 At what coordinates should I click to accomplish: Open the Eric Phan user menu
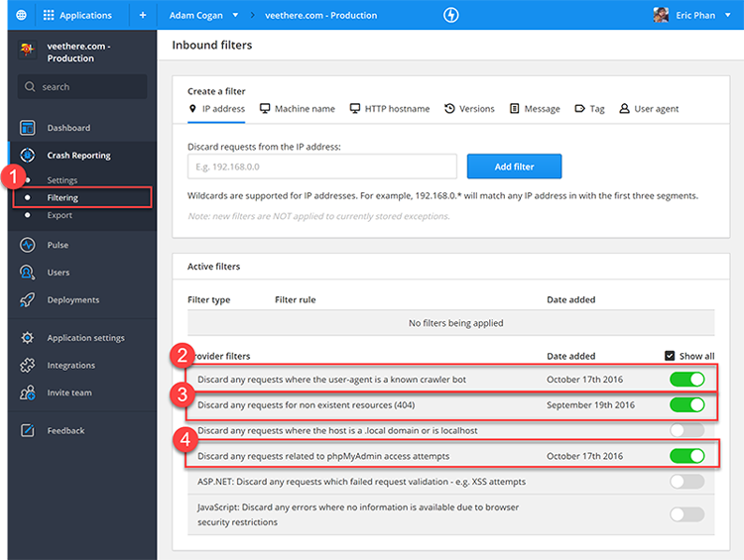(690, 15)
